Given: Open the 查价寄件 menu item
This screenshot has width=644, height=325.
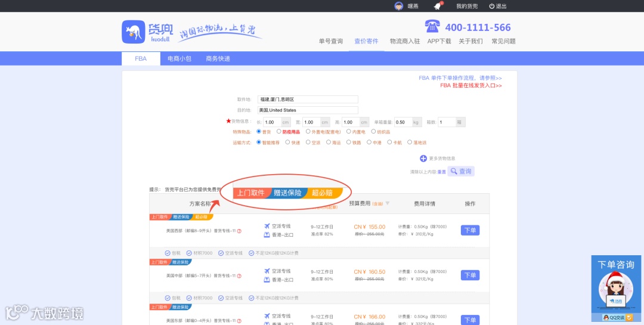Looking at the screenshot, I should (366, 41).
